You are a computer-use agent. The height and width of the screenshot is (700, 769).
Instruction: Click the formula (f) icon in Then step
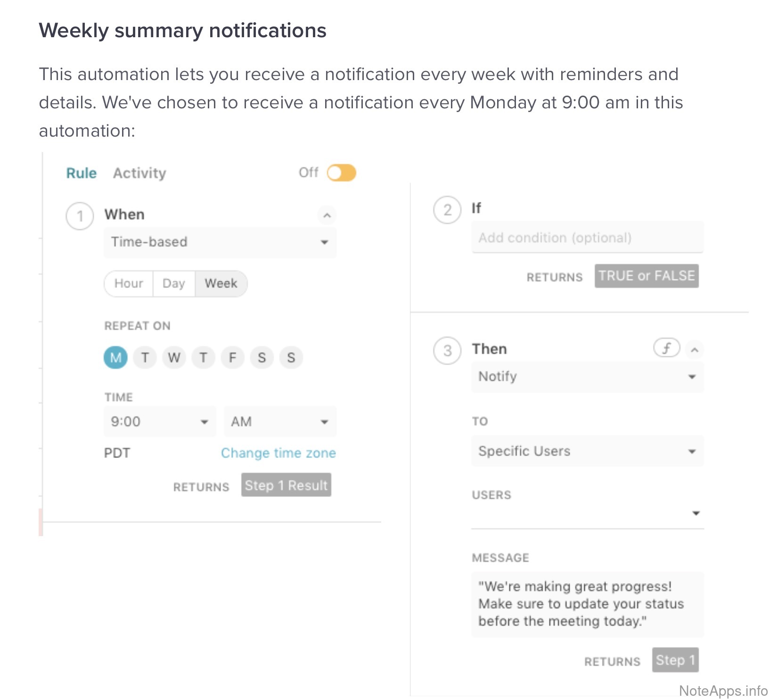(666, 348)
